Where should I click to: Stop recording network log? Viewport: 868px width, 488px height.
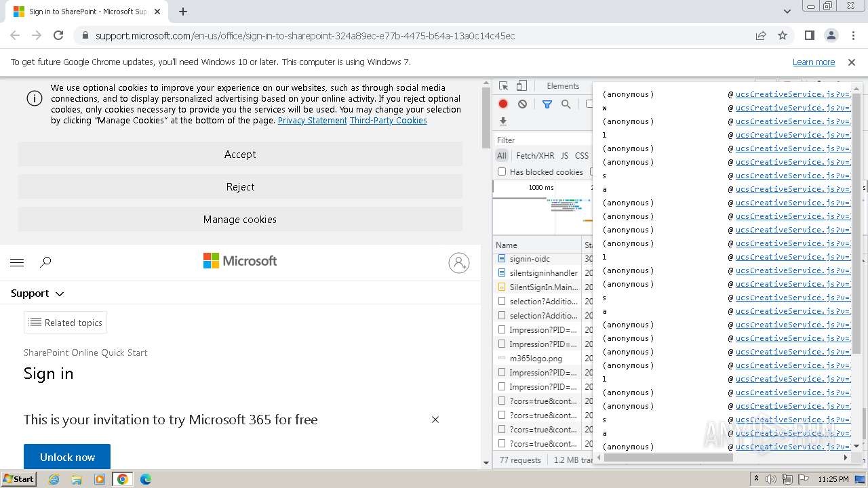[503, 104]
